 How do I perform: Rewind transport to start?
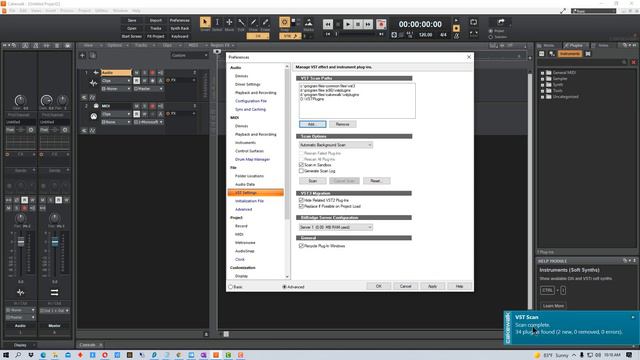pos(328,24)
